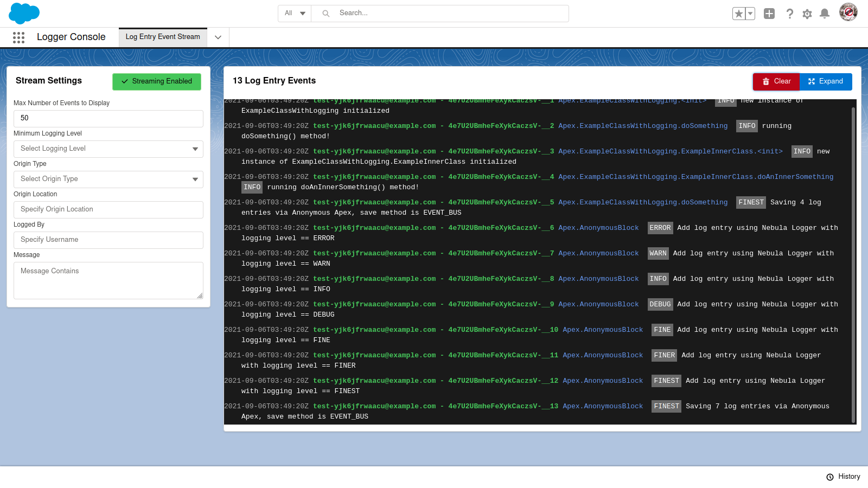
Task: Expand the search scope All dropdown
Action: (x=295, y=14)
